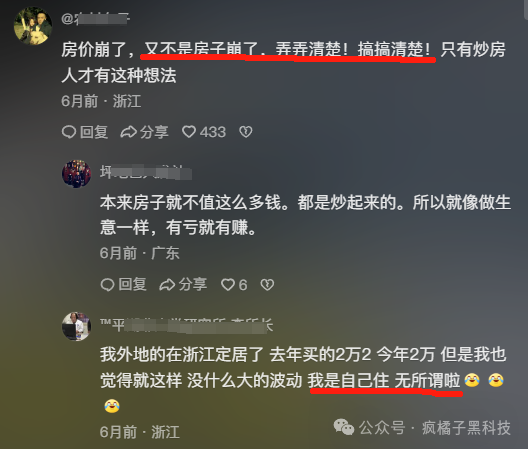Viewport: 528px width, 449px height.
Task: Open avatar of the third commenter
Action: [76, 326]
